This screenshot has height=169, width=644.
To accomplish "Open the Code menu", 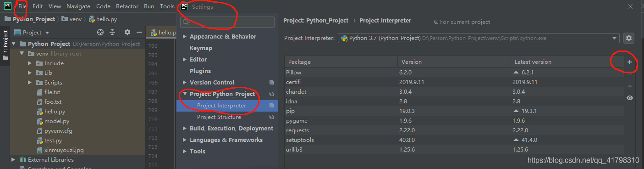I will pos(103,6).
